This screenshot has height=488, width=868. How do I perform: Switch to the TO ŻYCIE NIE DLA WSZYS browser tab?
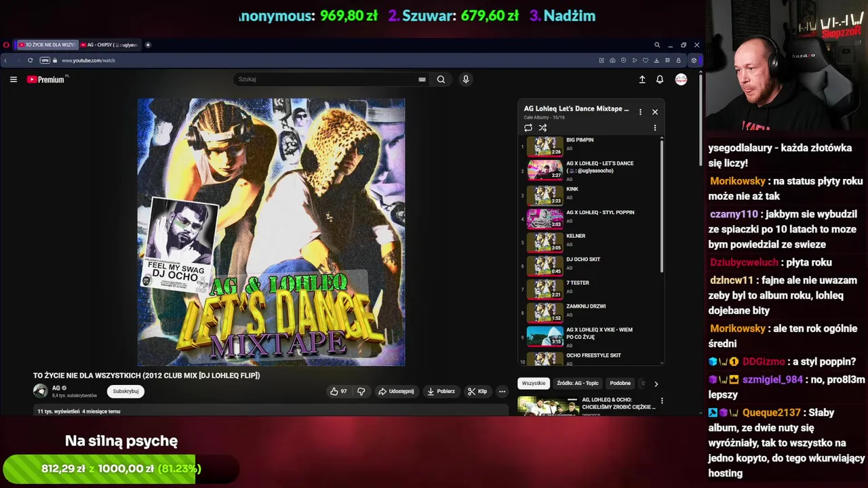(47, 45)
